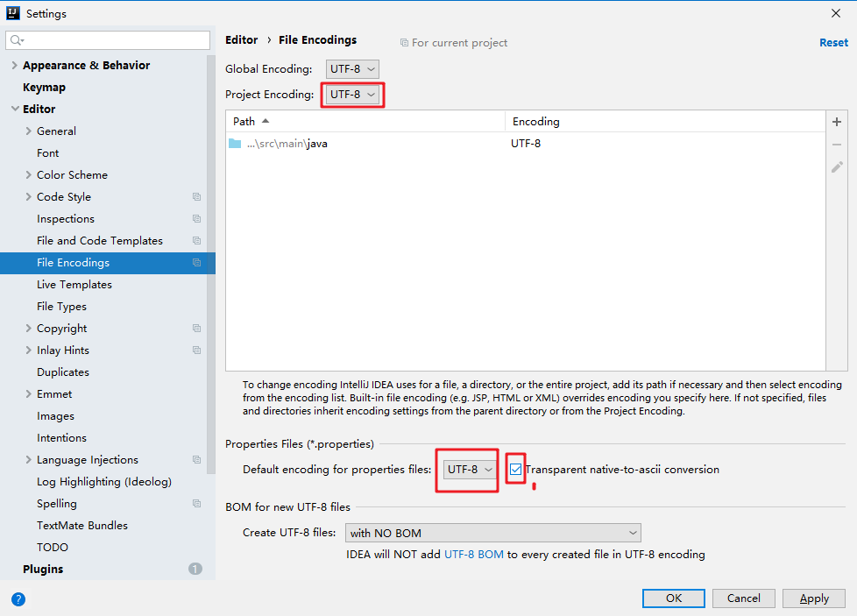Screen dimensions: 857x616
Task: Toggle Transparent native-to-ascii conversion checkbox
Action: point(515,469)
